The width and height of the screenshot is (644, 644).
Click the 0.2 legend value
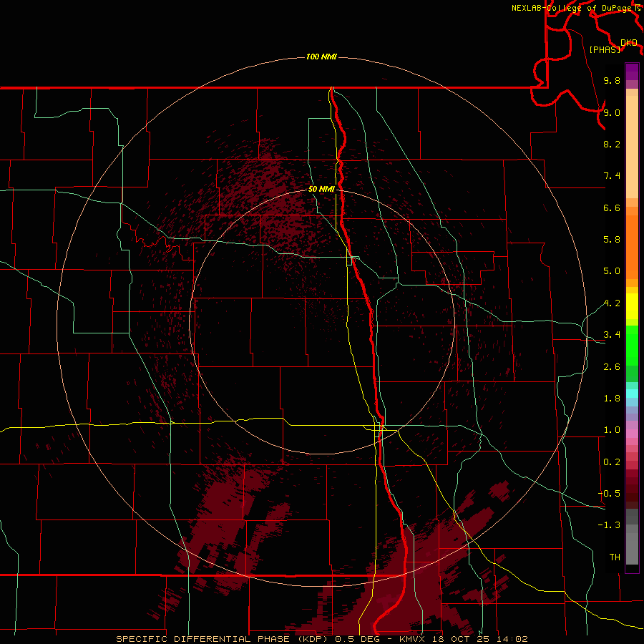[612, 462]
